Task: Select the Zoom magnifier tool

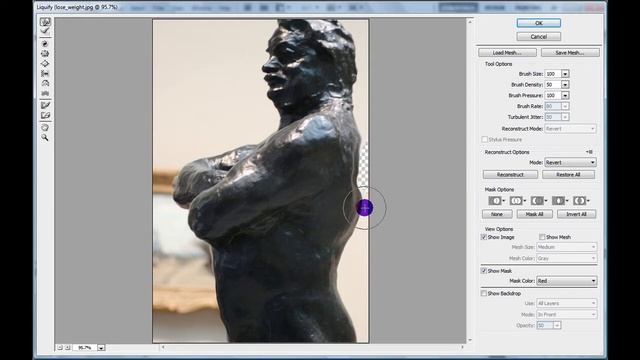Action: pos(45,138)
